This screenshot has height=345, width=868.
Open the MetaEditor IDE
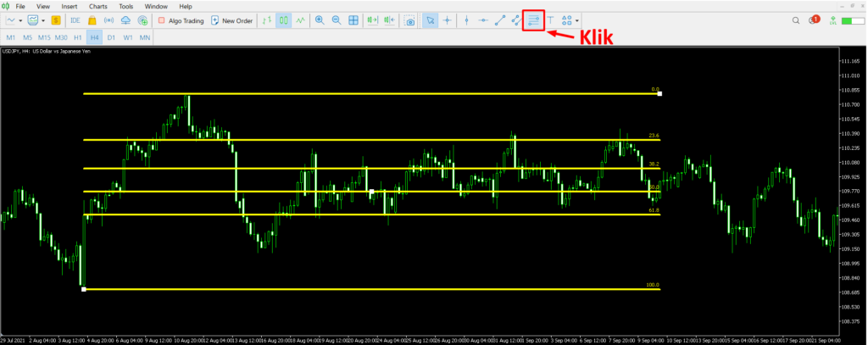point(76,20)
